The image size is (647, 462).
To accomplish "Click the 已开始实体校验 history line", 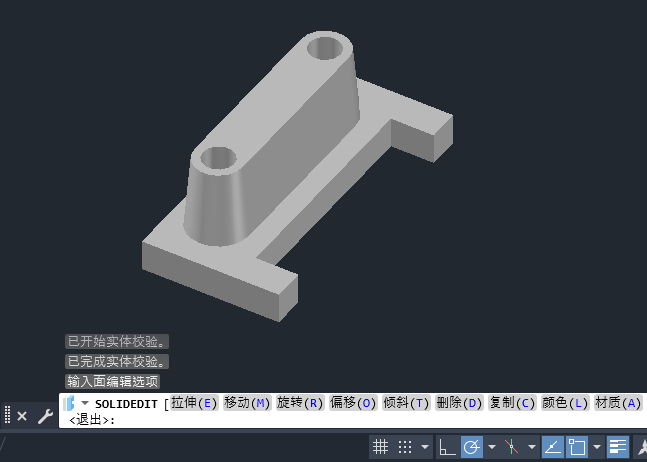I will 117,342.
